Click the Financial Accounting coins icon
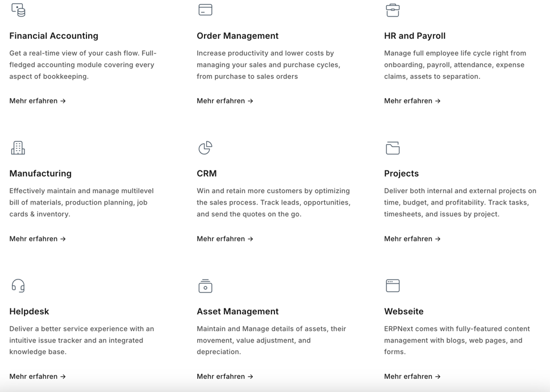550x392 pixels. click(x=18, y=10)
